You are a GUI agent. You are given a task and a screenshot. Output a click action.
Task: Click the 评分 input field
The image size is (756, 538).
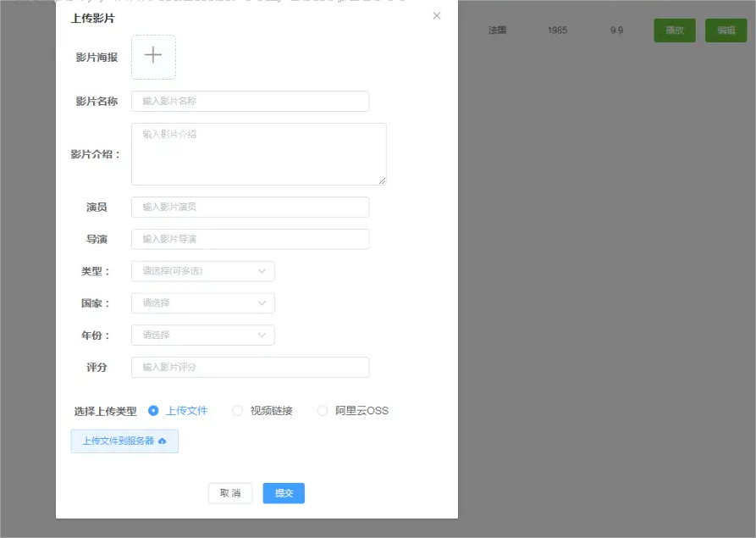click(251, 367)
